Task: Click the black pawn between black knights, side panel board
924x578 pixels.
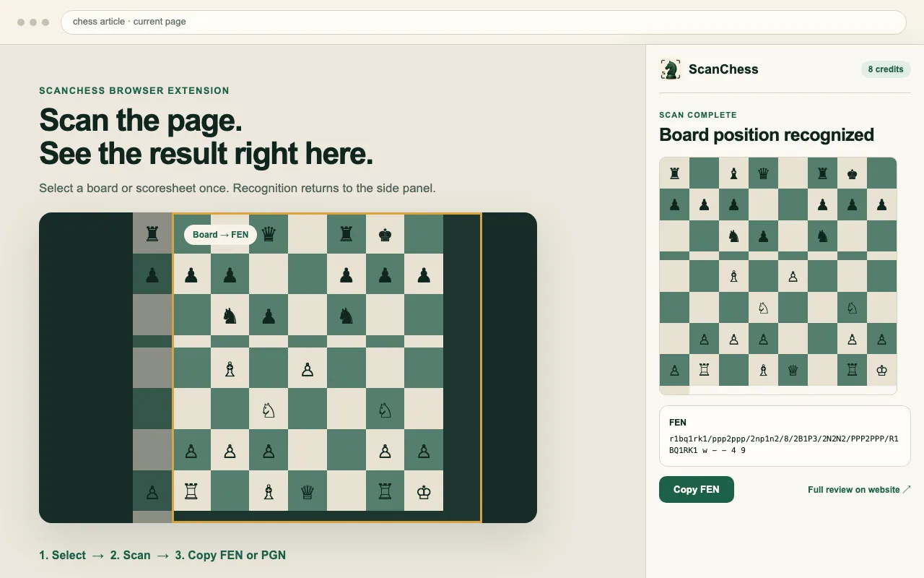Action: click(763, 236)
